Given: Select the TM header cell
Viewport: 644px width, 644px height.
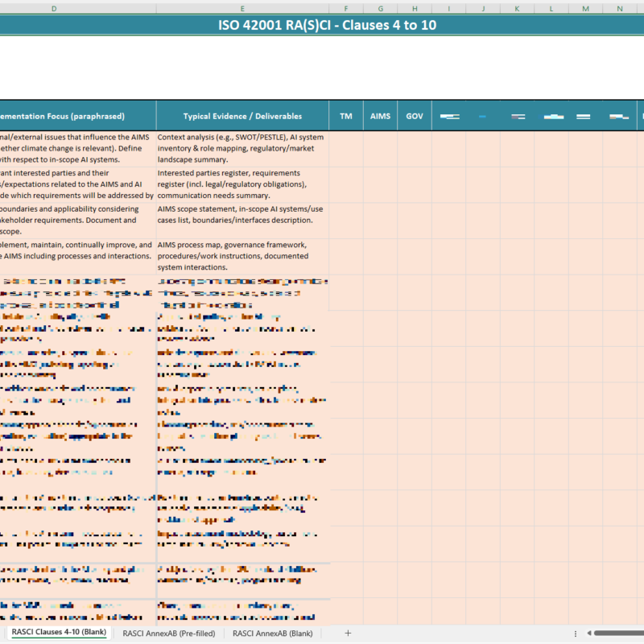Looking at the screenshot, I should tap(345, 115).
